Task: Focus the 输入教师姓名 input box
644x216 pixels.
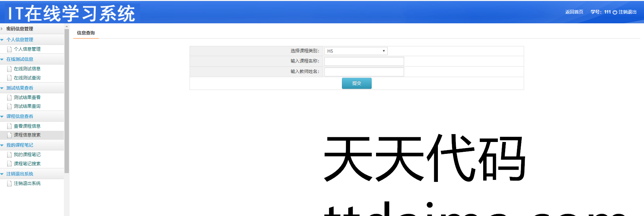Action: click(x=364, y=72)
